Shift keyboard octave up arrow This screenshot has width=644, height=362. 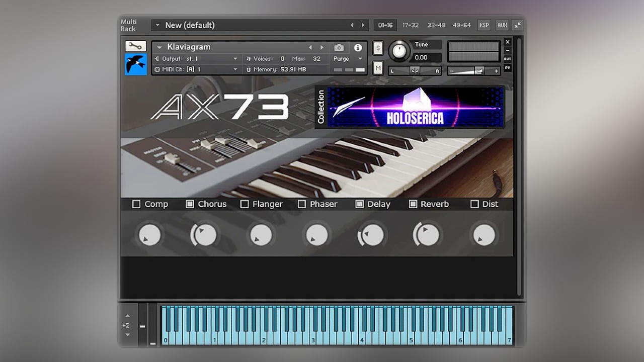[127, 316]
